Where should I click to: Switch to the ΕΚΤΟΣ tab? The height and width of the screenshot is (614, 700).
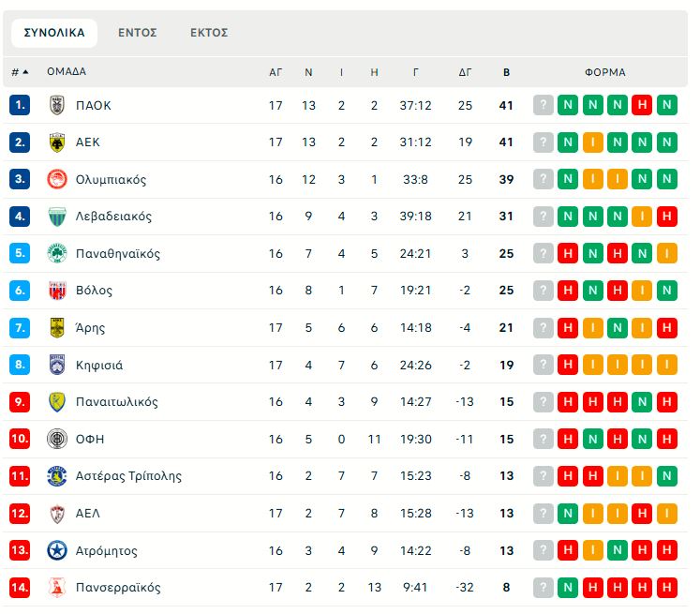coord(209,33)
